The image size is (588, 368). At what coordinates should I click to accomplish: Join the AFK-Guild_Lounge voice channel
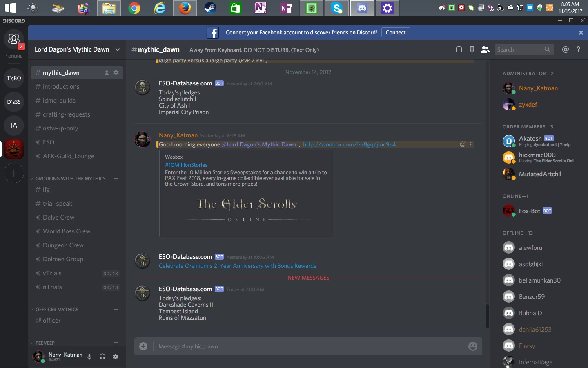[x=77, y=156]
